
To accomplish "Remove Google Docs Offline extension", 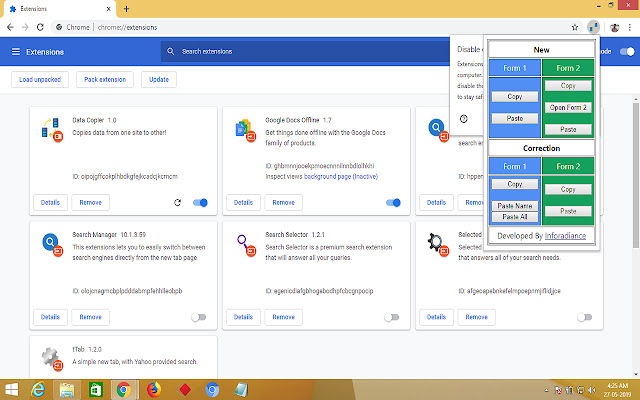I will 284,202.
